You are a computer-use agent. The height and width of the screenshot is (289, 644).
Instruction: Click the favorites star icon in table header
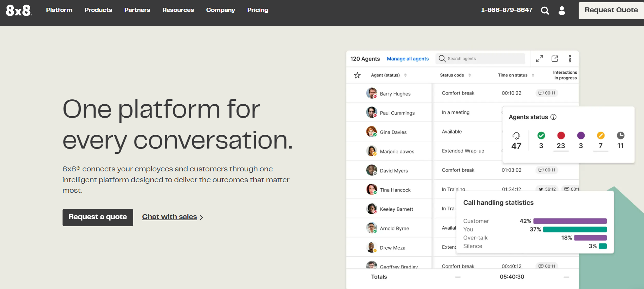pyautogui.click(x=357, y=75)
